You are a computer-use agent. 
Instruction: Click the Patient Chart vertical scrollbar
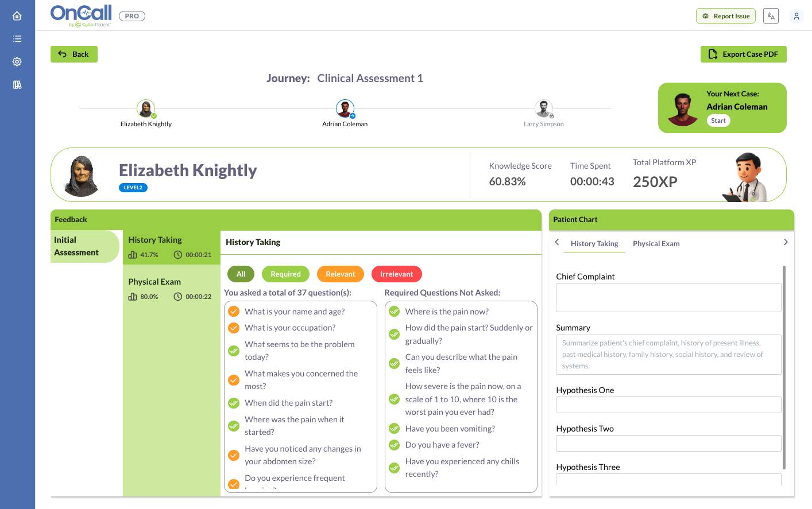point(784,367)
